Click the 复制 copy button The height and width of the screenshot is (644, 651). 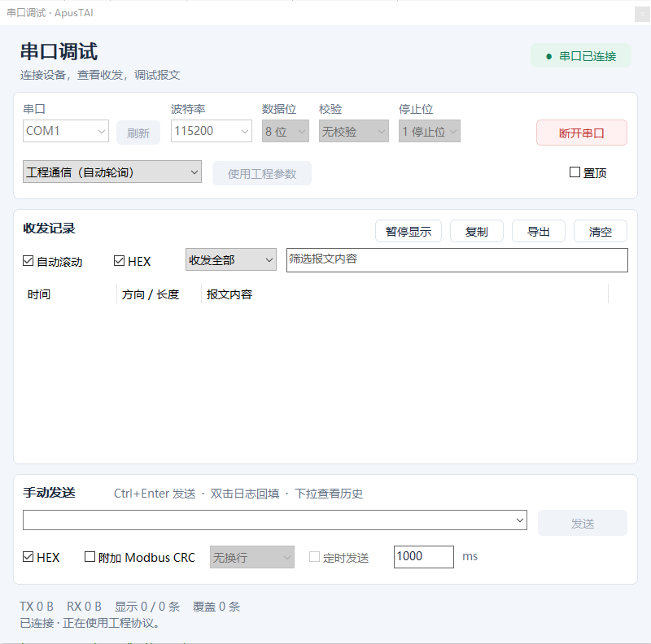click(477, 231)
